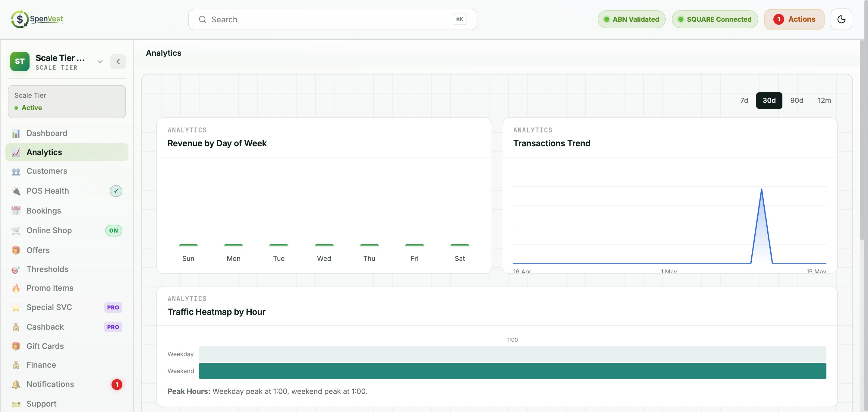Click the Scale Tier Active status card
868x412 pixels.
67,101
